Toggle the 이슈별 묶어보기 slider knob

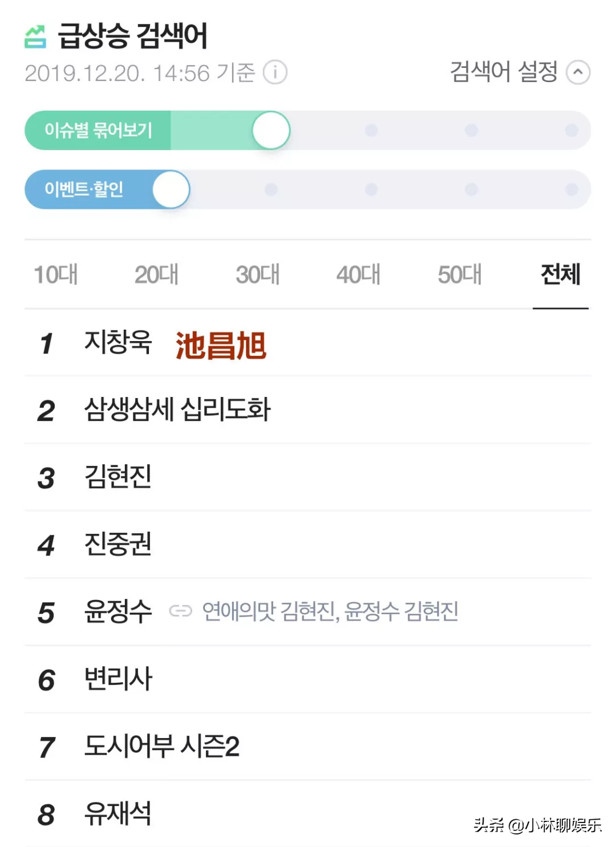coord(271,130)
